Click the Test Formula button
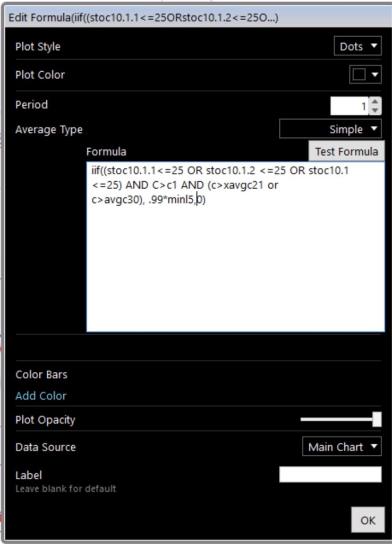The image size is (392, 544). (x=346, y=151)
